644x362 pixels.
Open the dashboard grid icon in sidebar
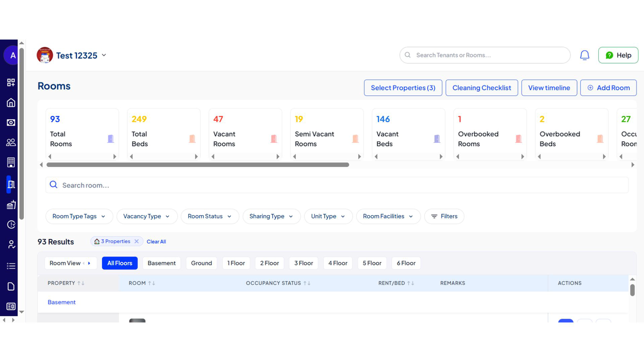pos(11,82)
